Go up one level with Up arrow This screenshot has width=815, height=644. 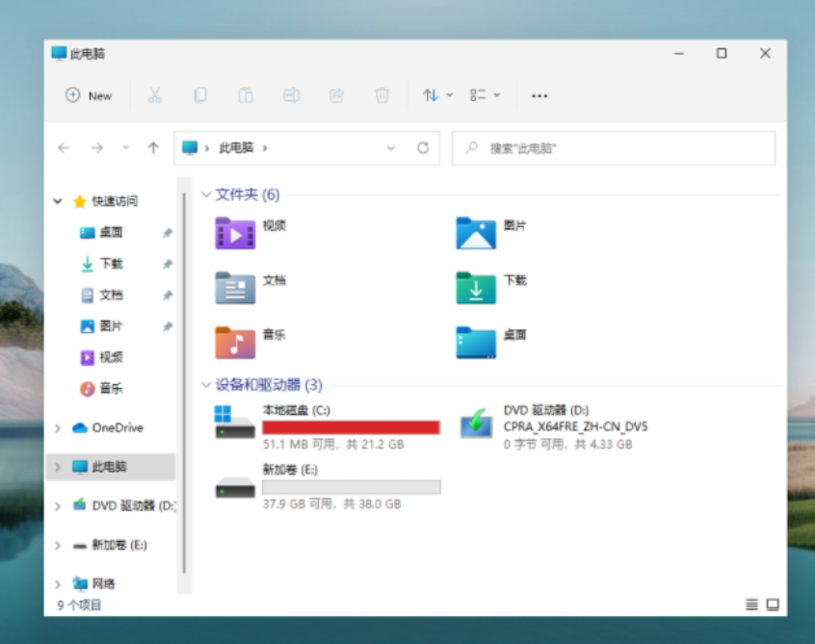pyautogui.click(x=153, y=148)
